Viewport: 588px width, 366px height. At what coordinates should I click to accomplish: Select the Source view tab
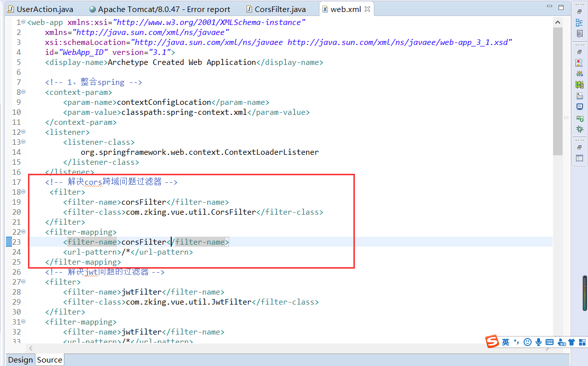point(49,360)
